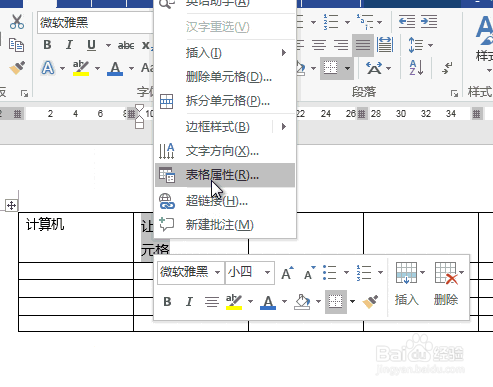The height and width of the screenshot is (387, 493).
Task: Click Decrease Indent icon in ribbon
Action: pyautogui.click(x=407, y=22)
